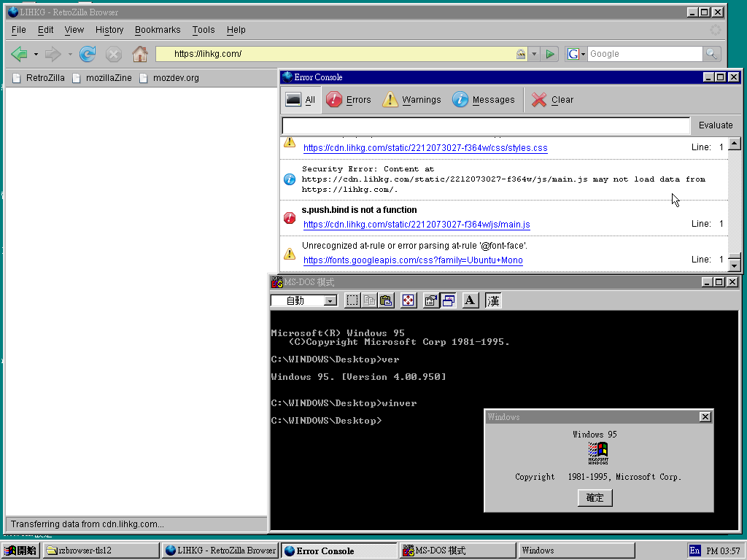Open the Font (A) settings in MS-DOS toolbar
Image resolution: width=747 pixels, height=560 pixels.
(x=470, y=300)
